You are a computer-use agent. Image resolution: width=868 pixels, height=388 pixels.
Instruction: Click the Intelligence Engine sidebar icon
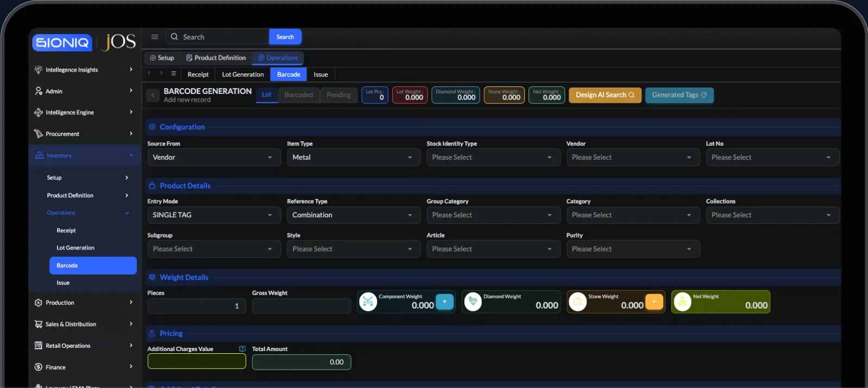coord(38,112)
